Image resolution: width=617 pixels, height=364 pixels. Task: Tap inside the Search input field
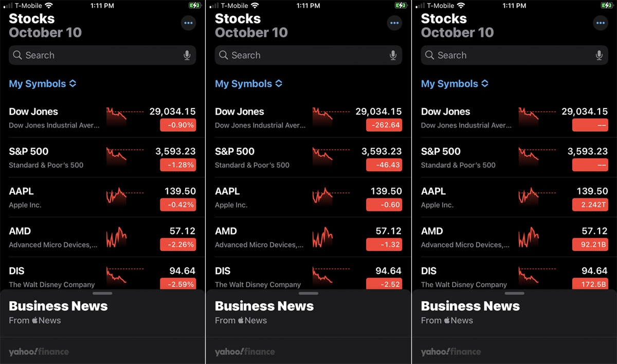[93, 55]
